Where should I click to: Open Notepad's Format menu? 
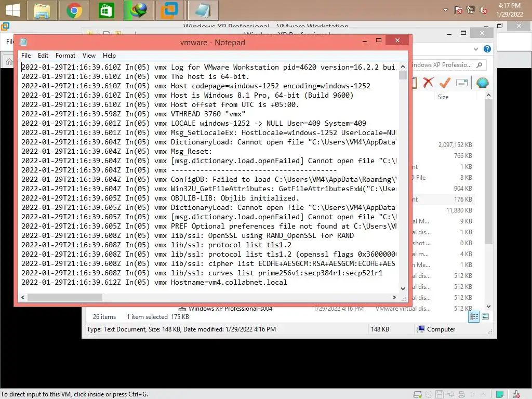click(65, 55)
